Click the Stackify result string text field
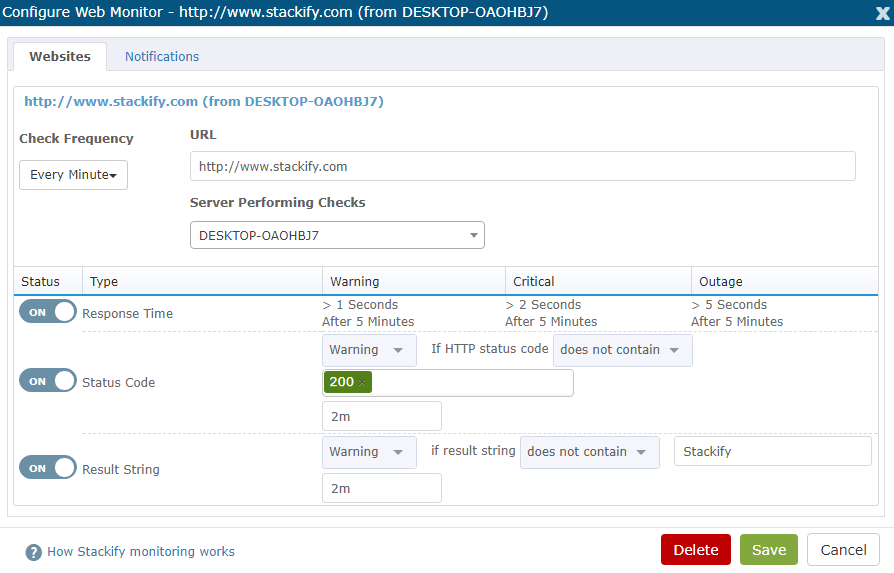The height and width of the screenshot is (573, 894). point(773,452)
